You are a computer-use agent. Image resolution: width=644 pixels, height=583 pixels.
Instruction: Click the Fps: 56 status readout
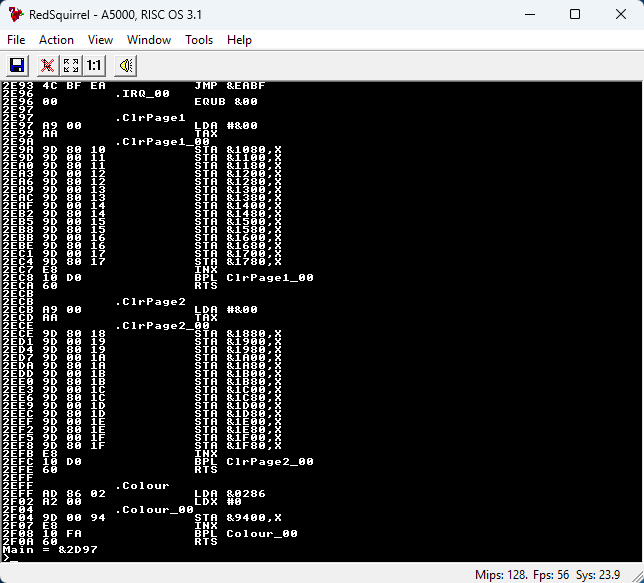551,574
